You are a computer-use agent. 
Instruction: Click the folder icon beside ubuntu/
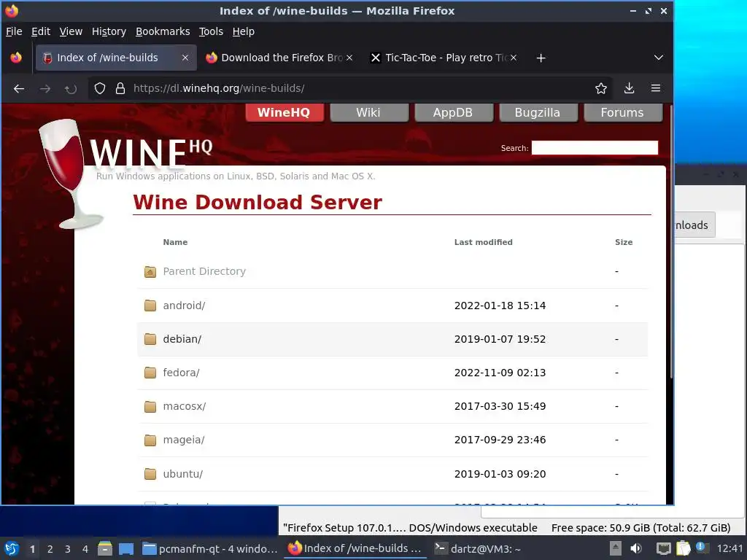tap(150, 474)
